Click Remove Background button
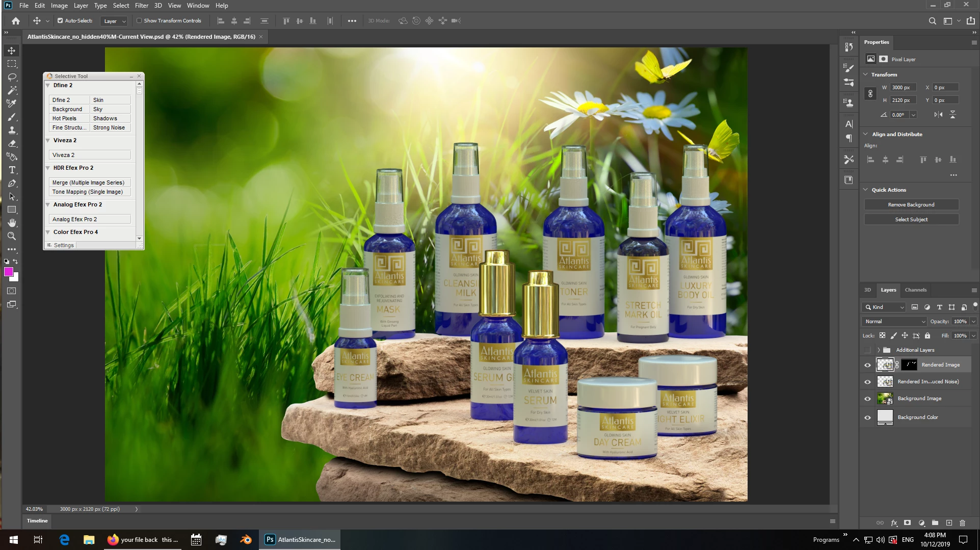The height and width of the screenshot is (550, 980). coord(911,205)
